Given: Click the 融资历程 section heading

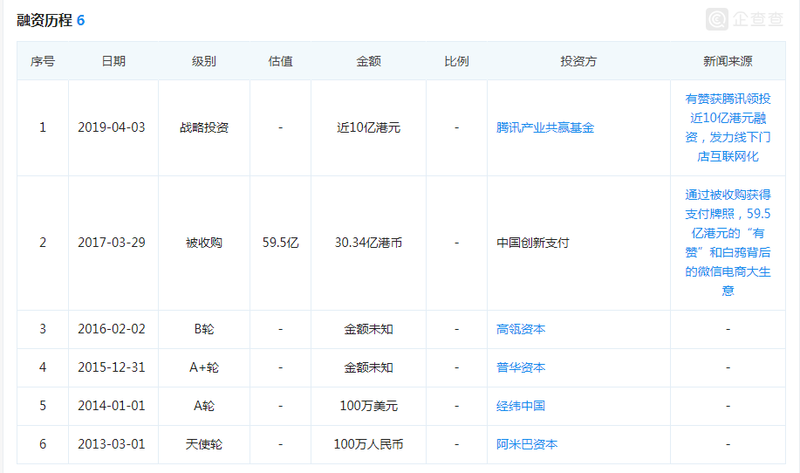Looking at the screenshot, I should (44, 20).
